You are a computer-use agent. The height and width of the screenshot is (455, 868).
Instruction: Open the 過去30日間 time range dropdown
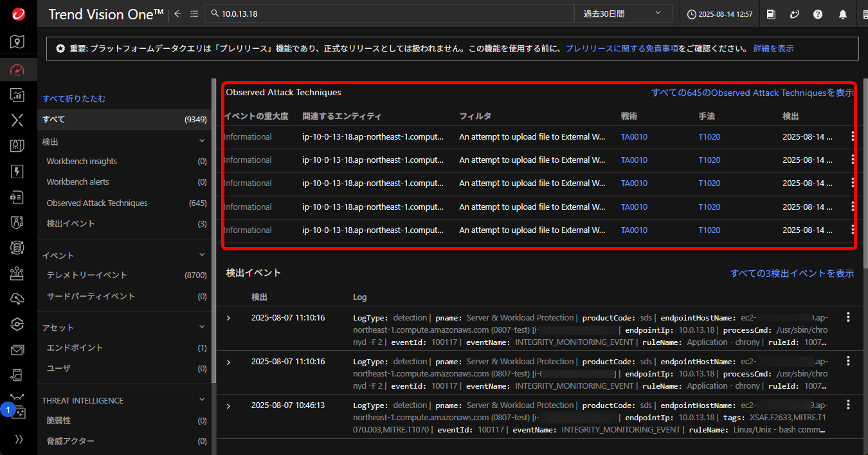623,14
